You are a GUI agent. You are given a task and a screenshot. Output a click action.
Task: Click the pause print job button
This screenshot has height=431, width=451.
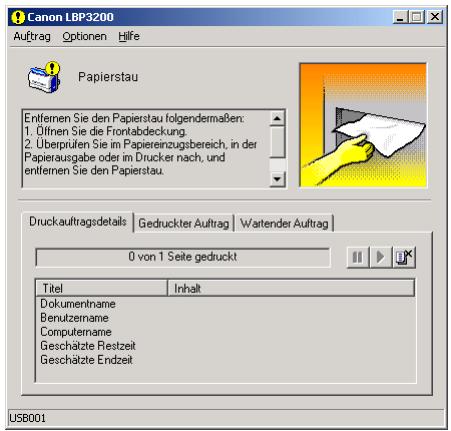[358, 257]
